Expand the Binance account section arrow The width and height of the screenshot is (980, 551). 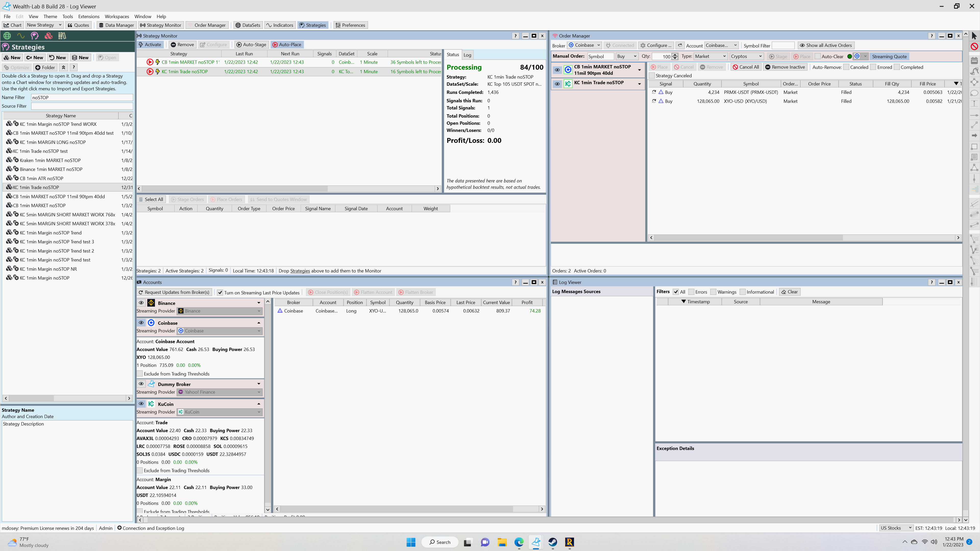click(x=259, y=303)
